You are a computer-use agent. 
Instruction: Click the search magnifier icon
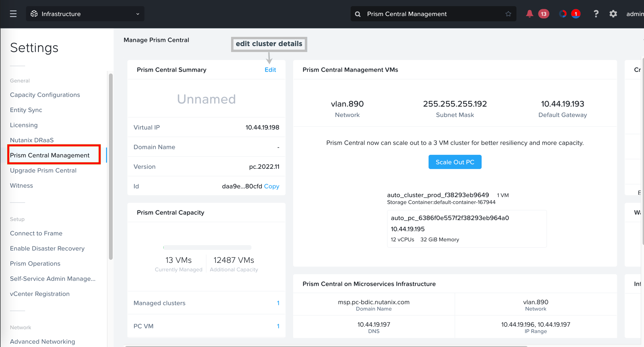click(358, 14)
